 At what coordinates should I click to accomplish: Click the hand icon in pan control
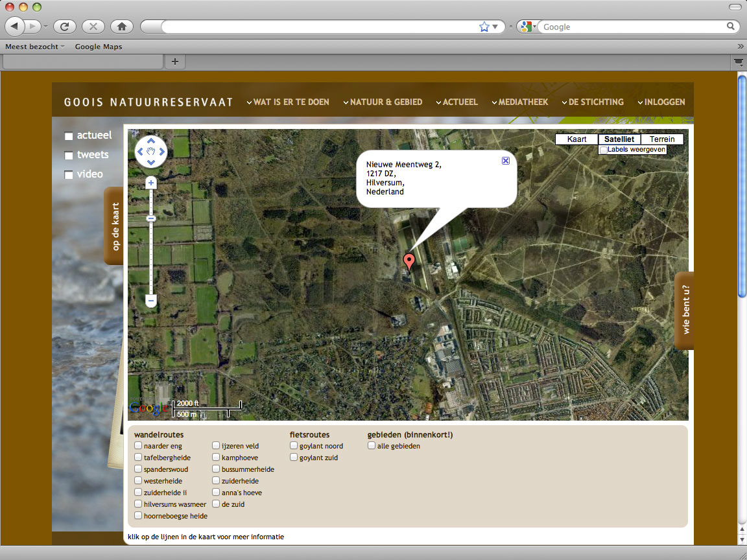click(x=151, y=152)
